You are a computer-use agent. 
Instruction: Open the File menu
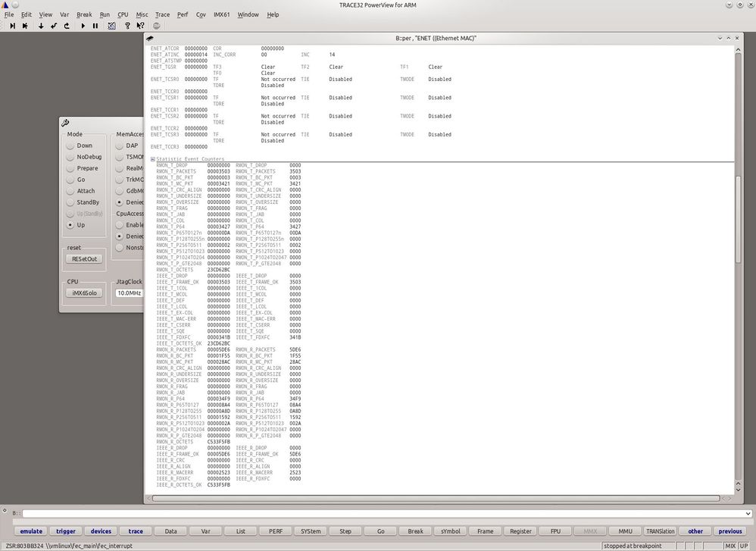(9, 14)
